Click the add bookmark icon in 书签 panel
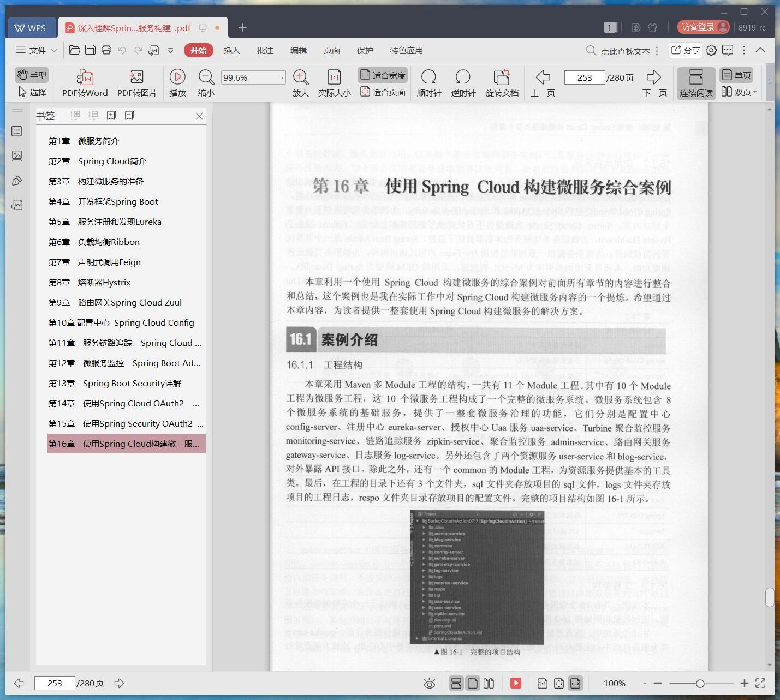The width and height of the screenshot is (780, 700). tap(111, 116)
